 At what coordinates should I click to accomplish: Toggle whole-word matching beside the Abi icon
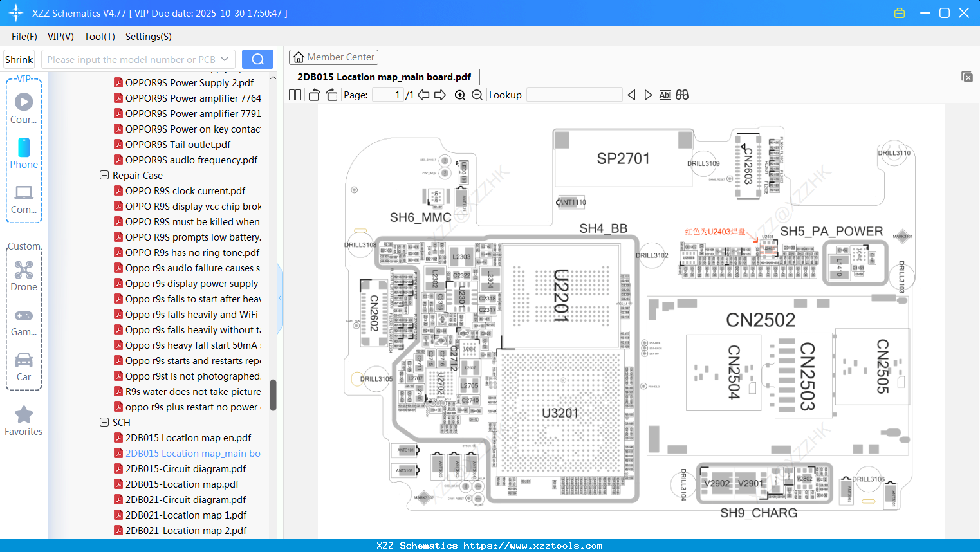pyautogui.click(x=681, y=95)
